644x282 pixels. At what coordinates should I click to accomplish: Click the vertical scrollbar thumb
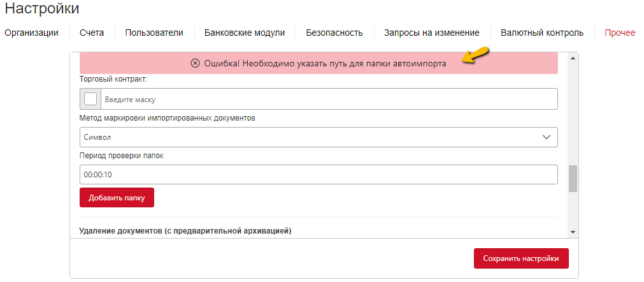tap(573, 179)
